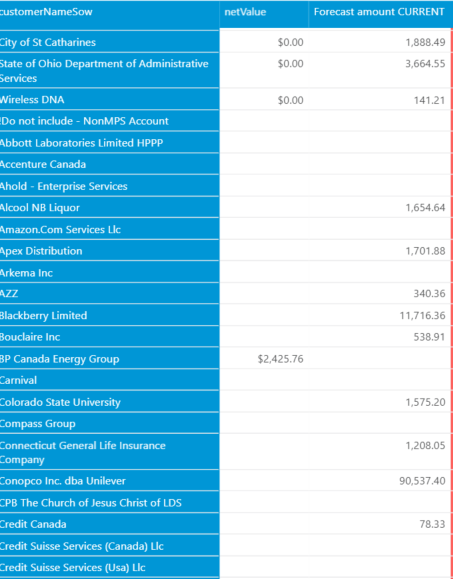Select the AZZ row header
Viewport: 453px width, 579px height.
109,294
